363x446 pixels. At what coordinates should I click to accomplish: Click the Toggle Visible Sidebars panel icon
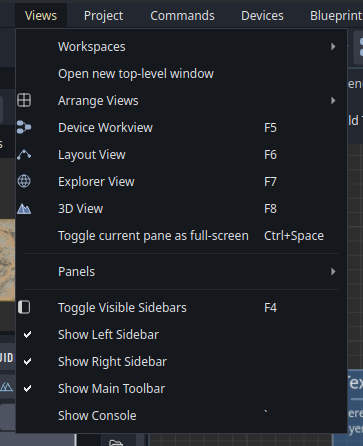pyautogui.click(x=24, y=307)
